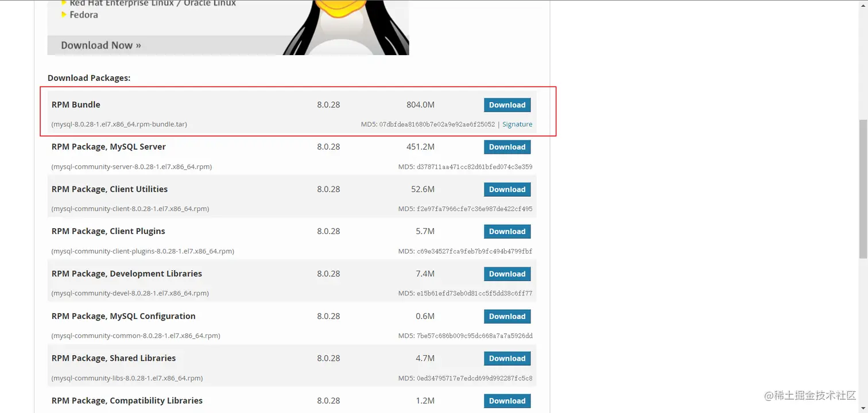
Task: Click the 5.7M size of Client Plugins
Action: tap(425, 231)
